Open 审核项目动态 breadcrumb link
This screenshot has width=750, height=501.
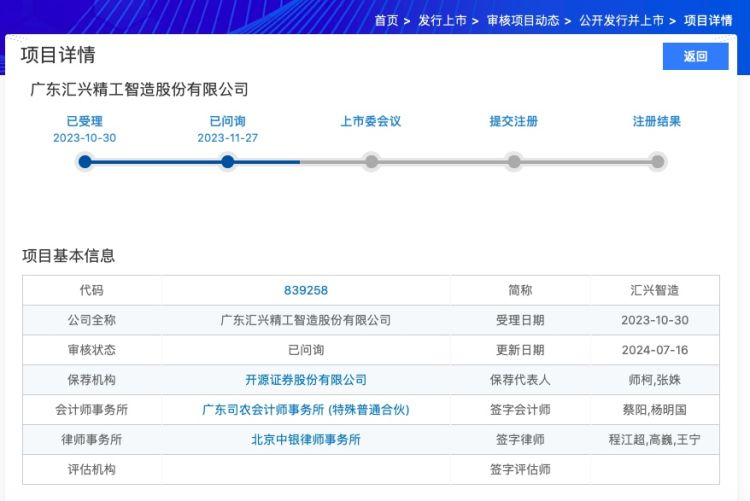point(523,21)
